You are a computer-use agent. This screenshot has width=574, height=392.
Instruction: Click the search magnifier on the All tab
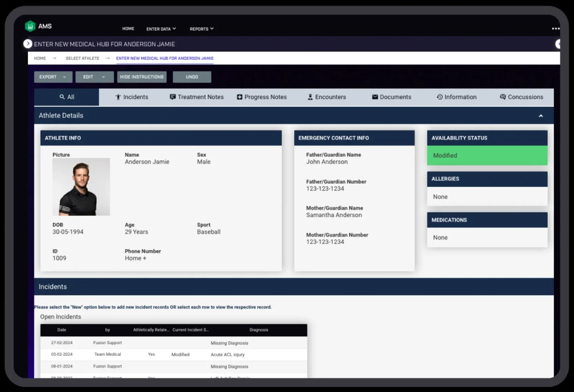pos(62,97)
